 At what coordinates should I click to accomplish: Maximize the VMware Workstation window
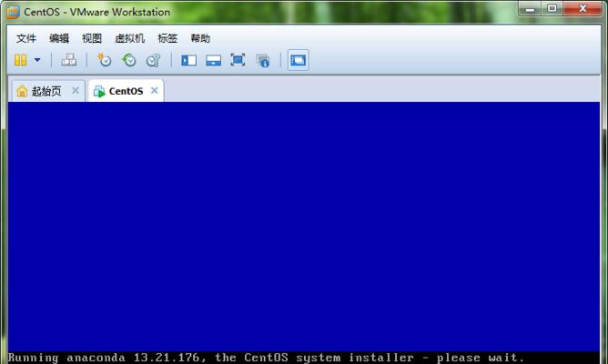pyautogui.click(x=552, y=9)
